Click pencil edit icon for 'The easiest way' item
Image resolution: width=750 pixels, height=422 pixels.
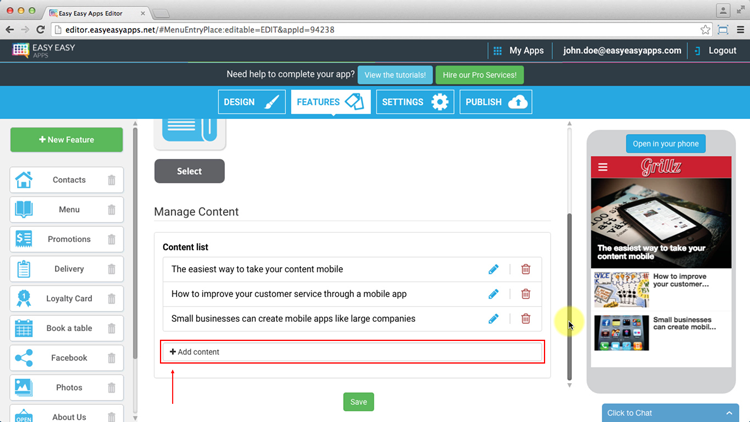pyautogui.click(x=493, y=269)
